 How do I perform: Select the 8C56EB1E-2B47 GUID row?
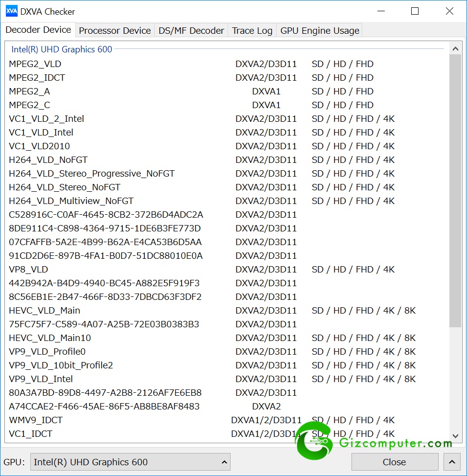226,297
